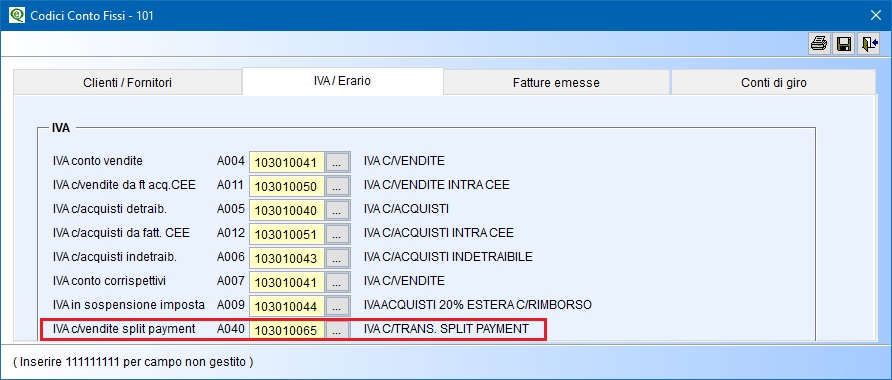892x380 pixels.
Task: Click the application logo in title bar
Action: tap(16, 15)
